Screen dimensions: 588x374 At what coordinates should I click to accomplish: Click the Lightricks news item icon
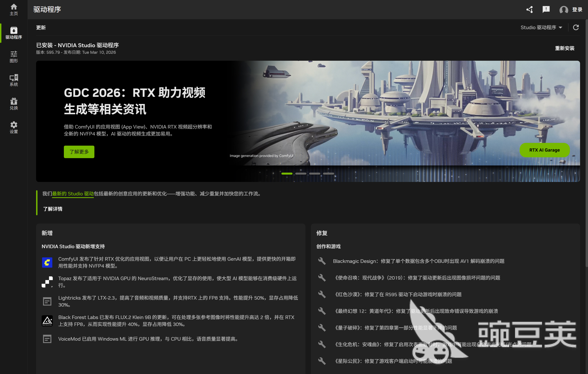click(47, 301)
